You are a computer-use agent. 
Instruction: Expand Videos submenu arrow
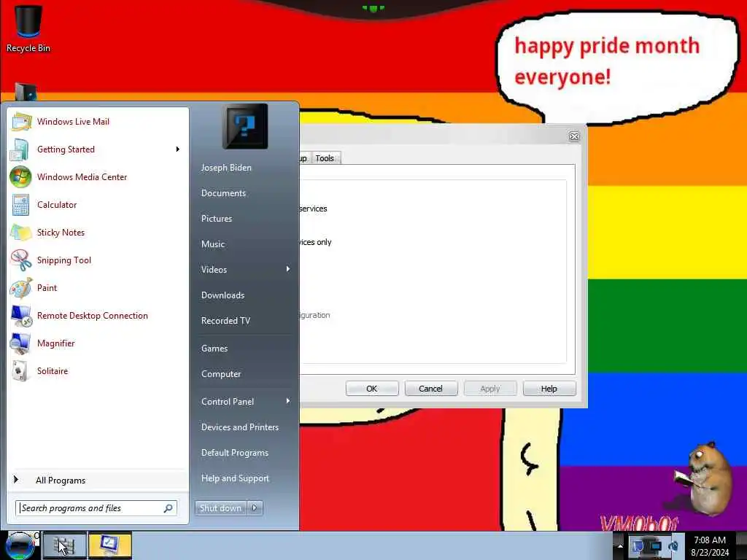pos(287,269)
